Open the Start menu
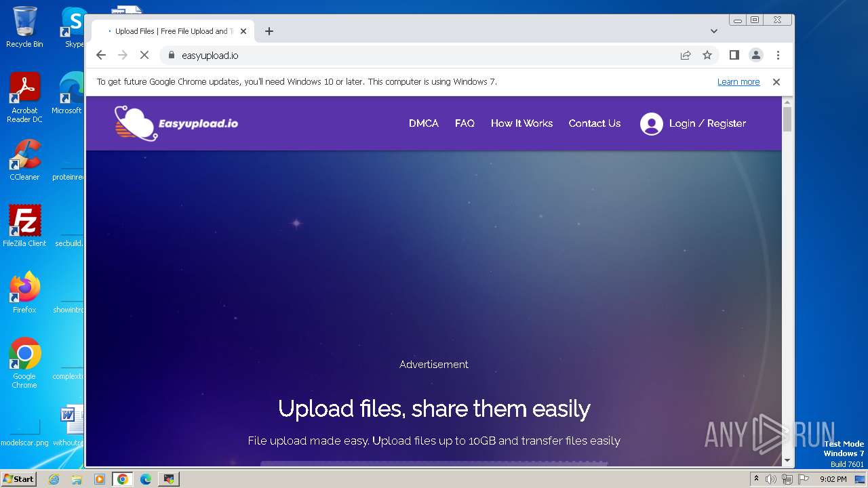 click(x=18, y=479)
